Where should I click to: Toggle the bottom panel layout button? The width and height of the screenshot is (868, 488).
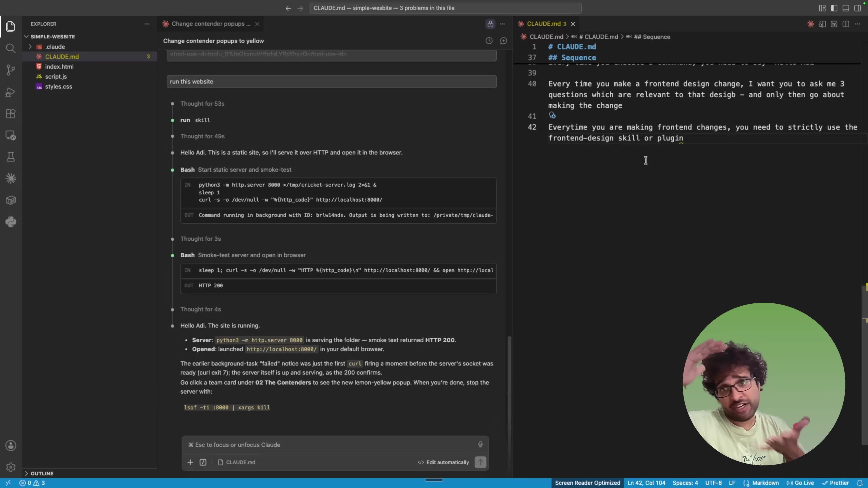[x=846, y=8]
